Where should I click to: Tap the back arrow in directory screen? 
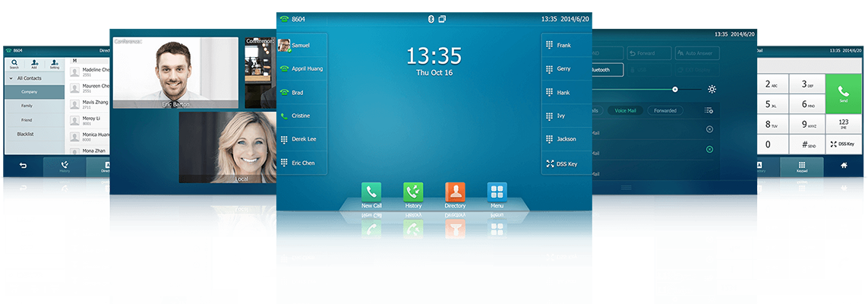pos(23,166)
